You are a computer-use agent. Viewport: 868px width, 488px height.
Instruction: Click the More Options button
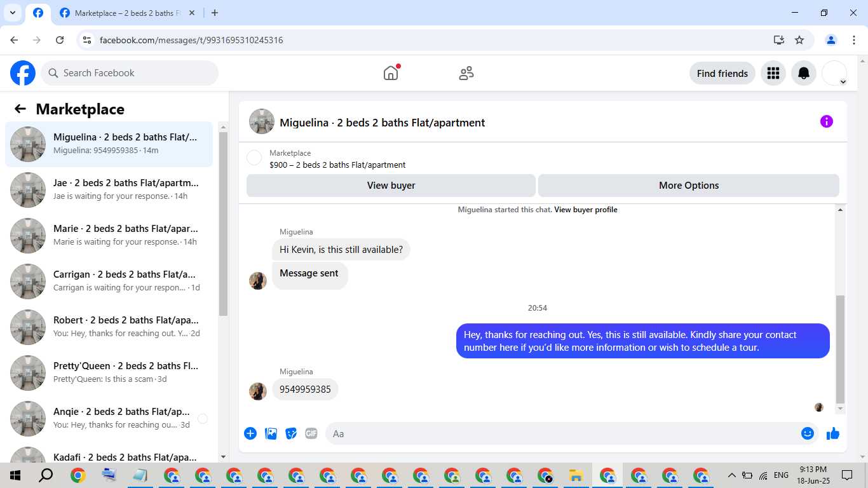[x=689, y=186]
